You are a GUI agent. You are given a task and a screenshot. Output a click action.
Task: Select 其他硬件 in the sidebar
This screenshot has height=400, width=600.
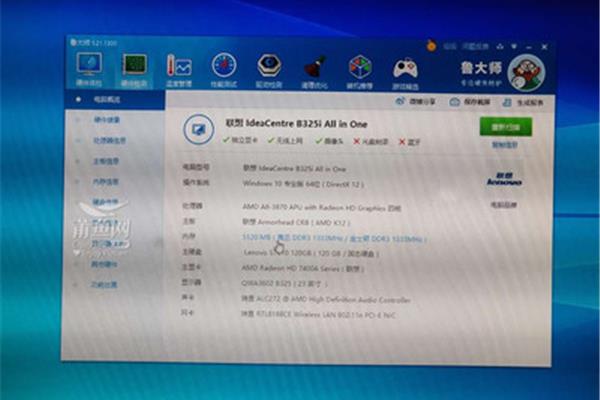pos(104,264)
